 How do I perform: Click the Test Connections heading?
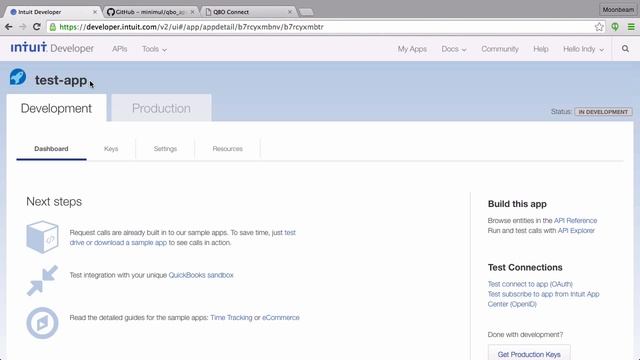point(525,267)
